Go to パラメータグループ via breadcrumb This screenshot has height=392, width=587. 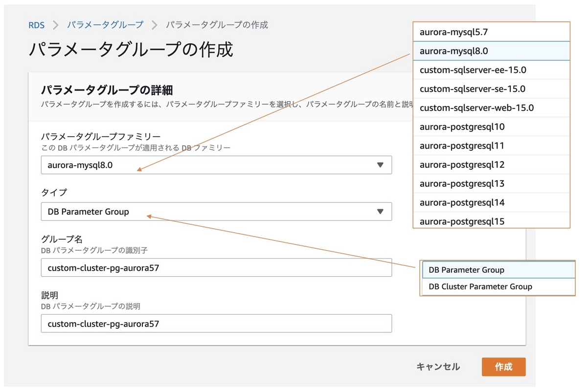click(x=106, y=24)
